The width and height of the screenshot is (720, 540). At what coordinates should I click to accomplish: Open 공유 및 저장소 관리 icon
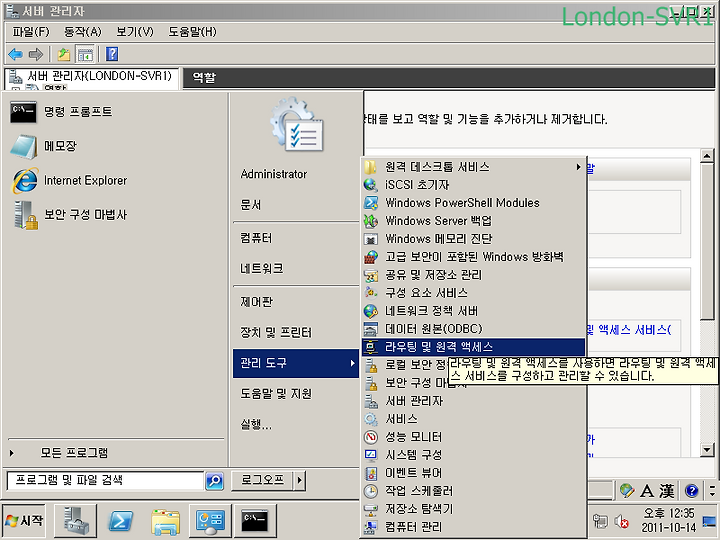click(x=371, y=275)
